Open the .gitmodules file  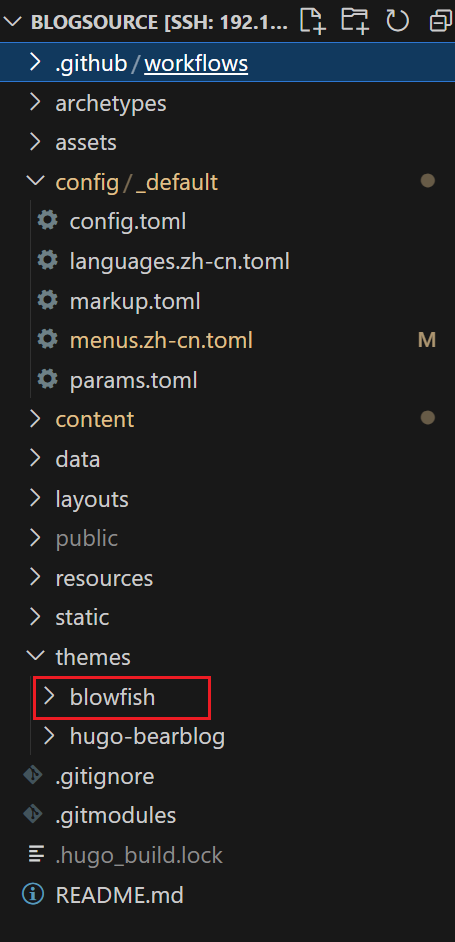(x=116, y=815)
